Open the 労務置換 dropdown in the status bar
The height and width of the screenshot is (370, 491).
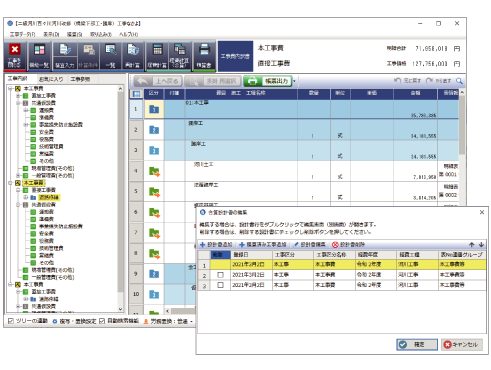[191, 322]
